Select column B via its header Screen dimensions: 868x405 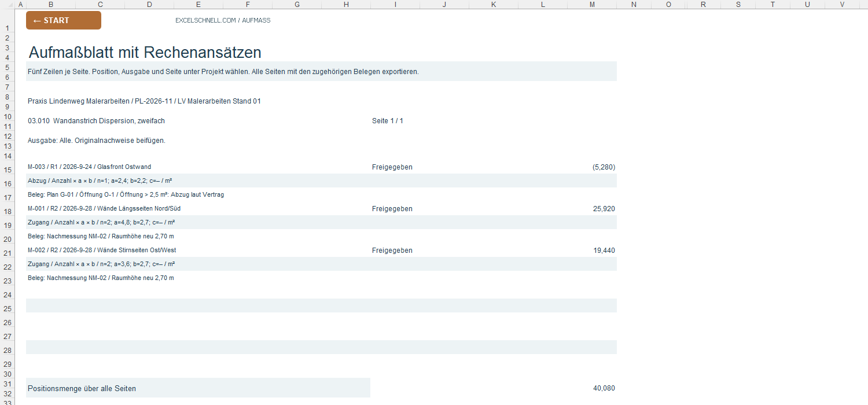click(51, 5)
